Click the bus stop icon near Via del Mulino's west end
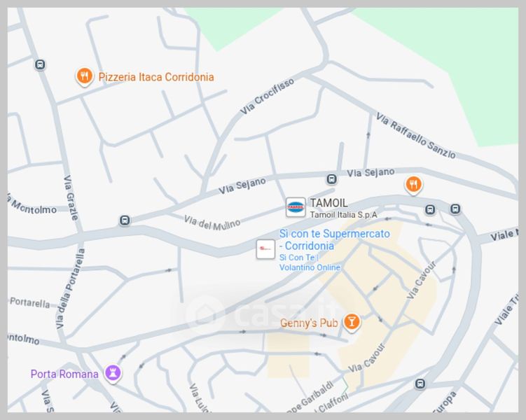 [125, 220]
